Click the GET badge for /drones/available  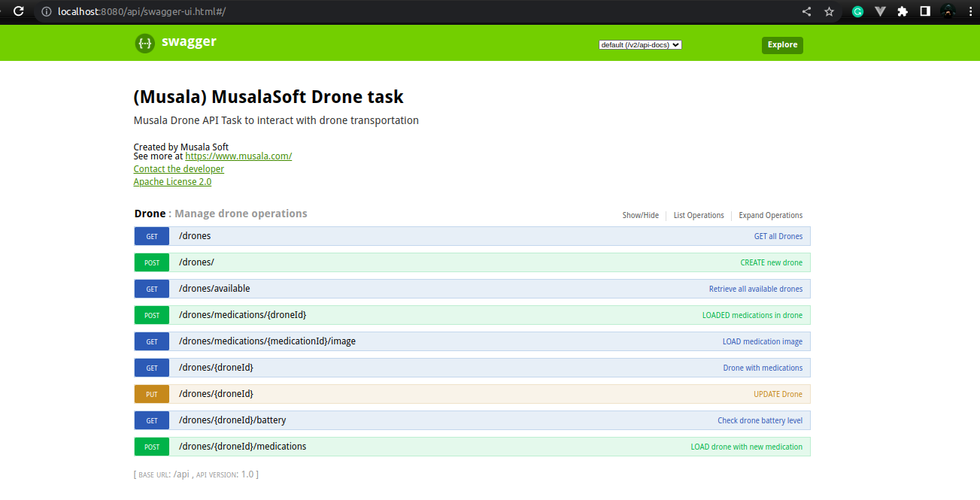click(x=152, y=289)
